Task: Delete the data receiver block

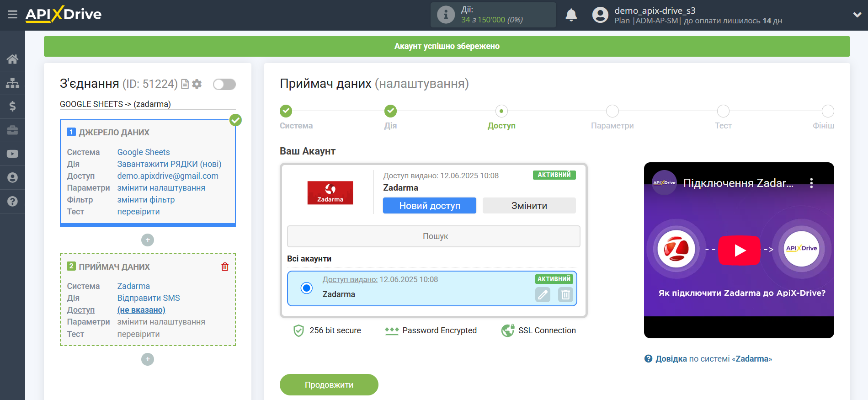Action: (x=225, y=267)
